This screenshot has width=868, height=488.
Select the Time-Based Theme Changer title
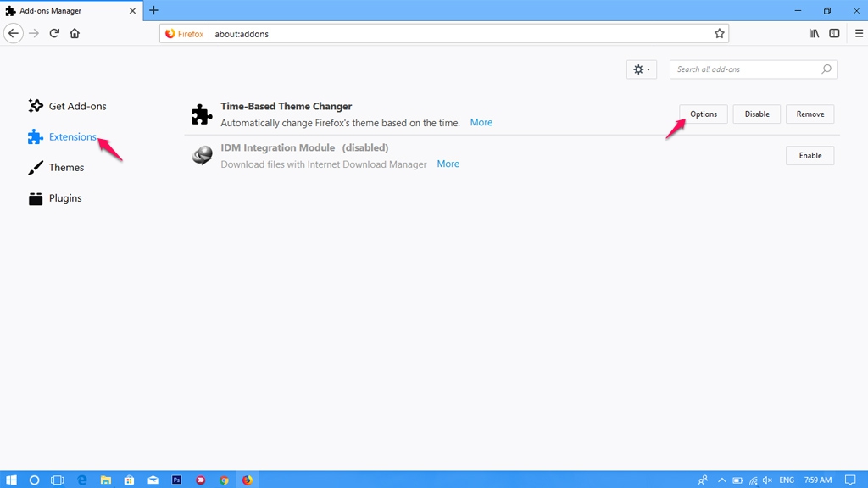tap(287, 106)
